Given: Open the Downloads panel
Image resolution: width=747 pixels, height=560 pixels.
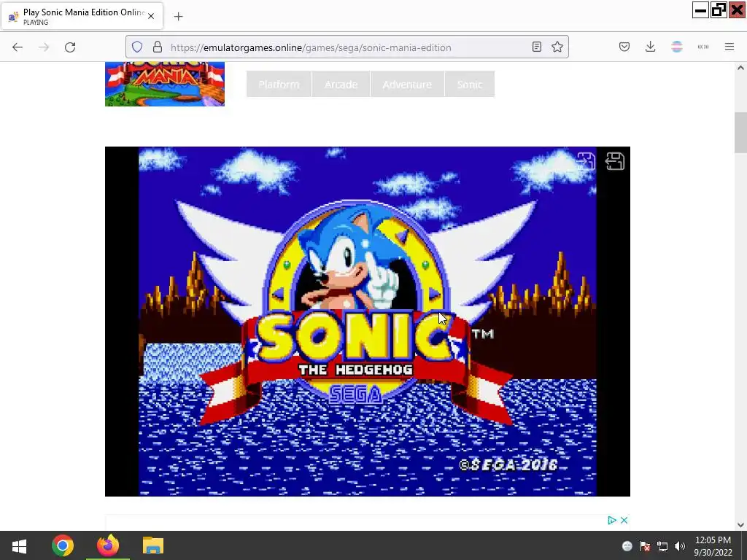Looking at the screenshot, I should point(650,47).
